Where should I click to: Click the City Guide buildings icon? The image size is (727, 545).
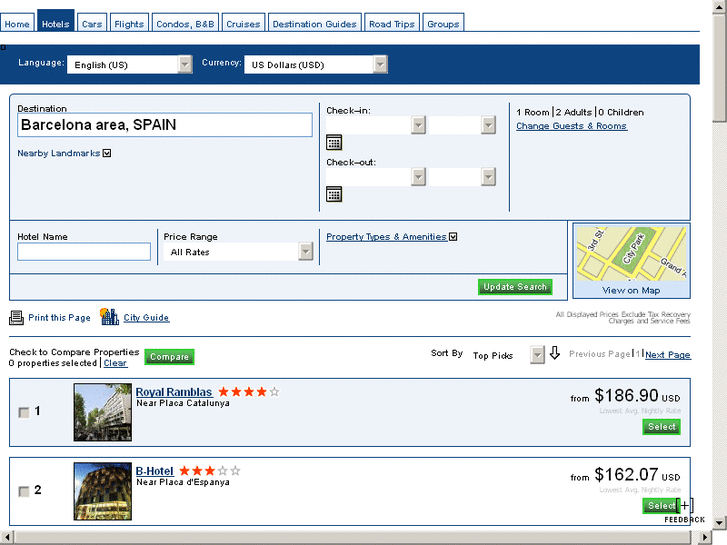click(109, 317)
